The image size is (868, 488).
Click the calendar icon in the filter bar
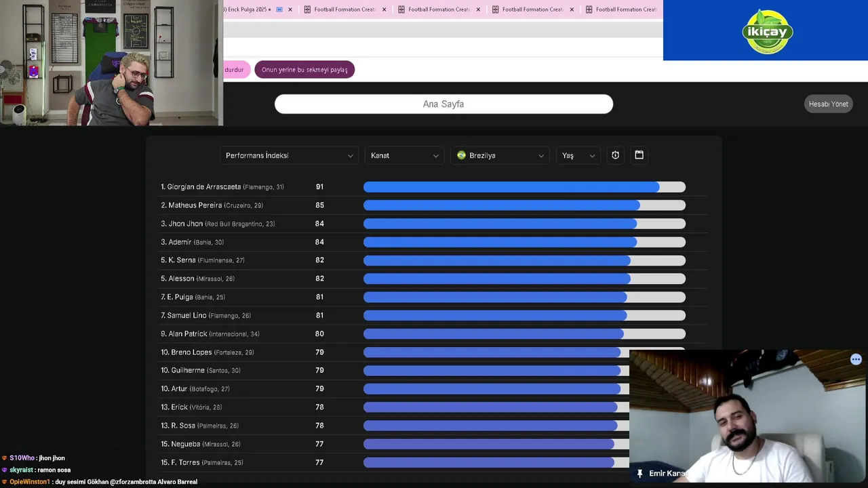[x=639, y=155]
